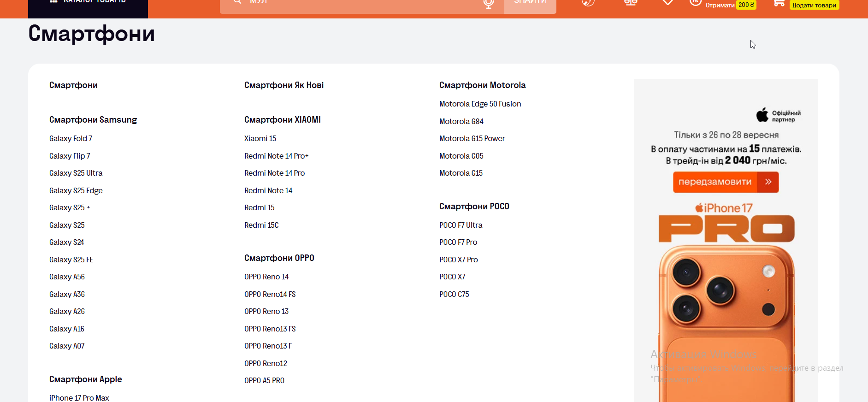Open 'OPPO Reno14 FS' link
Screen dimensions: 868x402
(270, 295)
